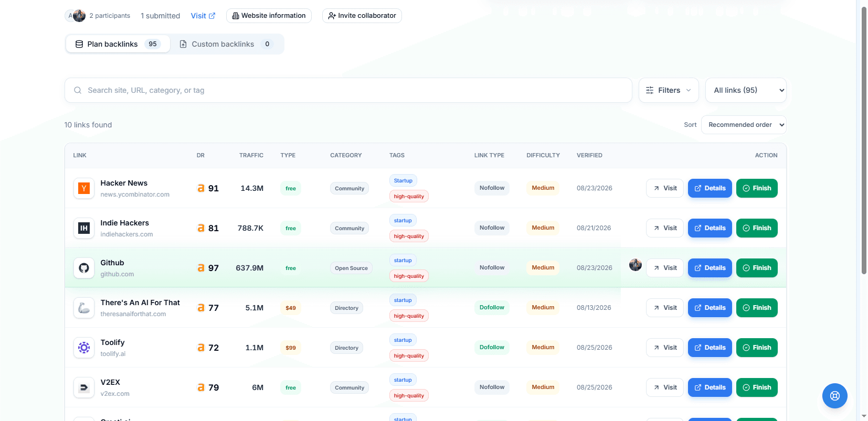The width and height of the screenshot is (868, 421).
Task: Mark Hacker News as Finish
Action: pyautogui.click(x=757, y=188)
